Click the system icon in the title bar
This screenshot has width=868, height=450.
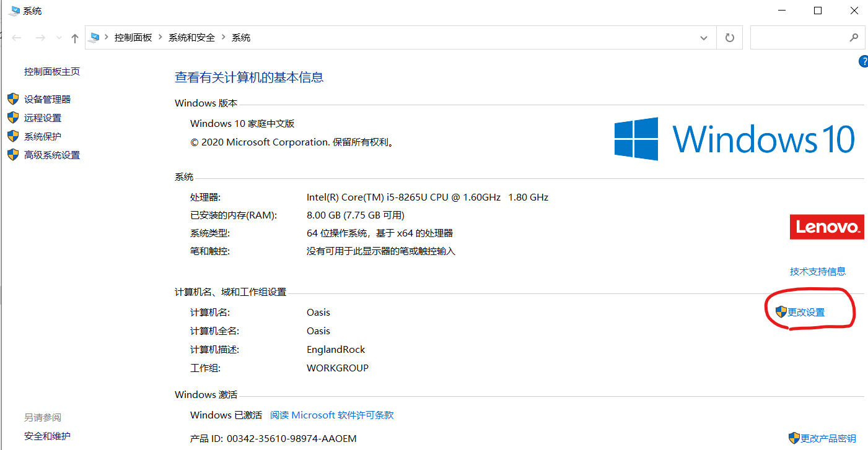coord(14,11)
